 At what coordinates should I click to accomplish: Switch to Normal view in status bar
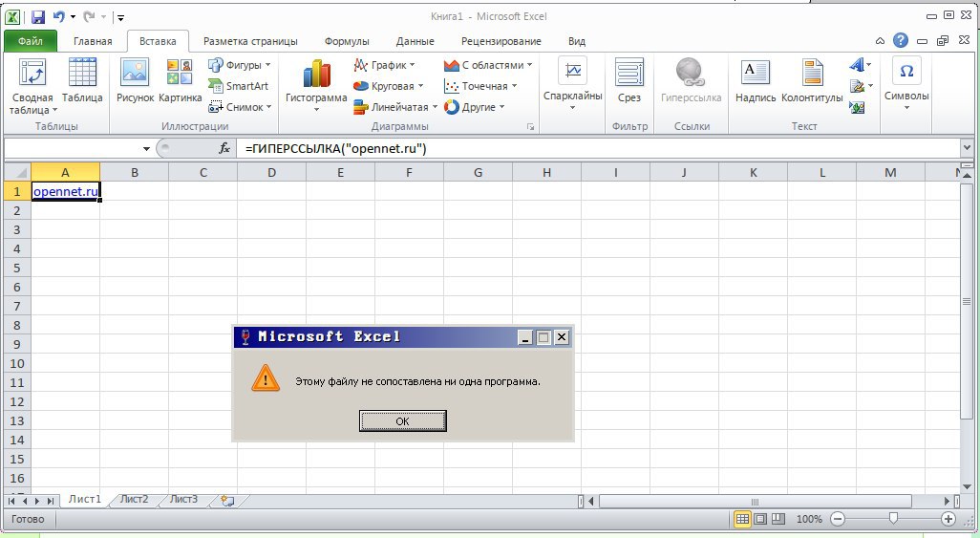[742, 519]
